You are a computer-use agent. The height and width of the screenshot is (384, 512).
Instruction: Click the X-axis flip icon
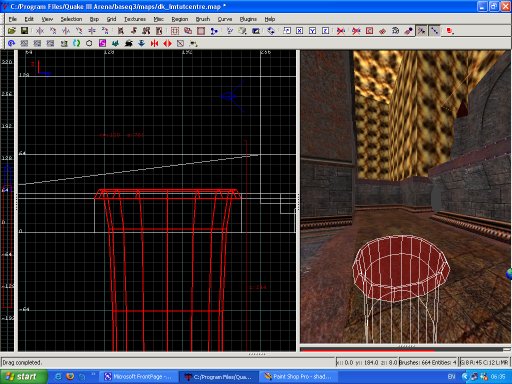(x=40, y=31)
